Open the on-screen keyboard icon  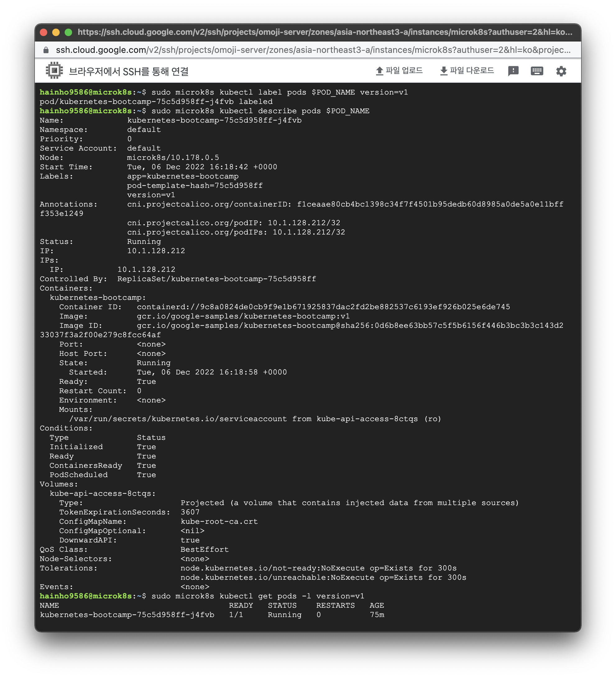tap(537, 71)
